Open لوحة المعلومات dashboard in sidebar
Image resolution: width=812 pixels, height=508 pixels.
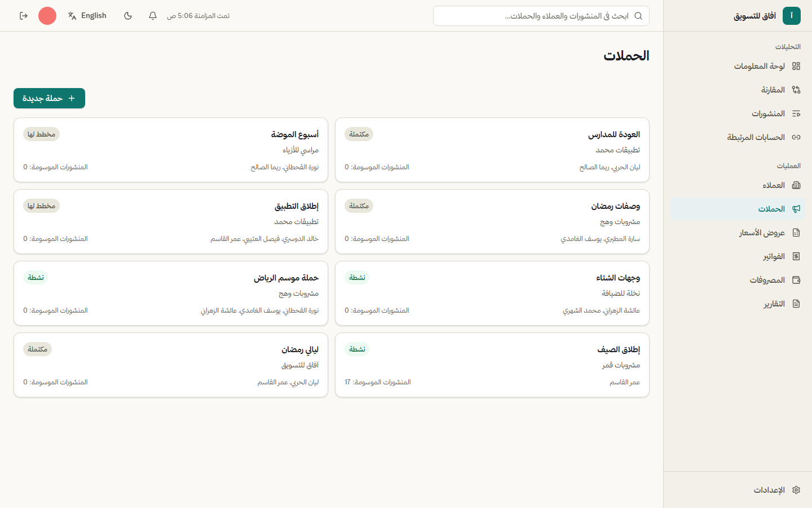coord(738,66)
